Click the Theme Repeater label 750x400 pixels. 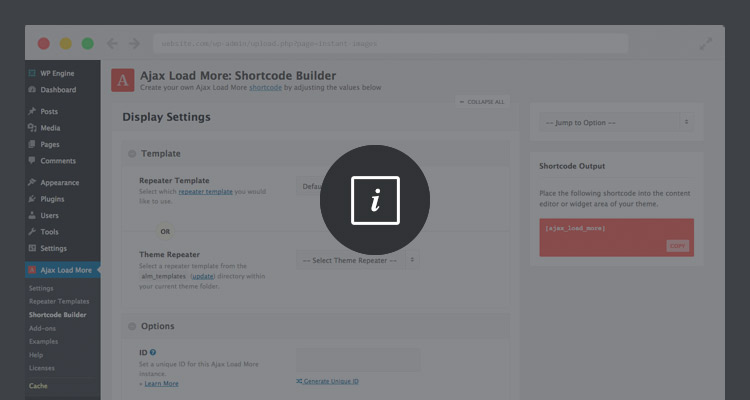coord(169,255)
